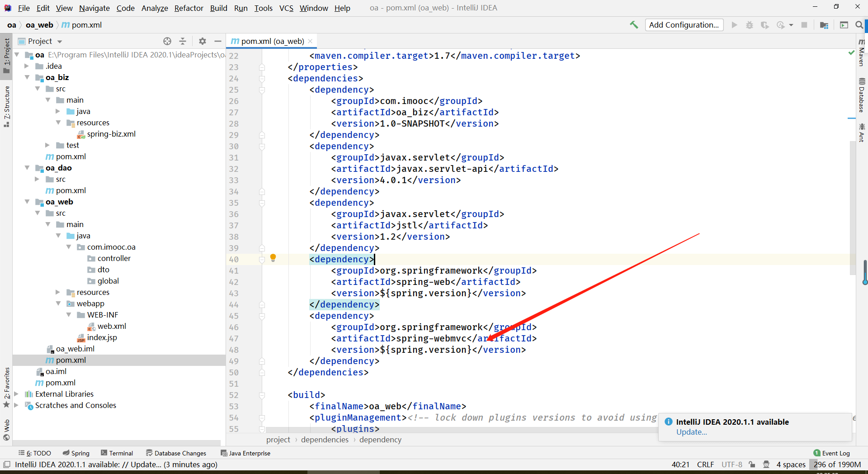Collapse the oa_biz module folder
This screenshot has height=474, width=868.
click(x=27, y=77)
